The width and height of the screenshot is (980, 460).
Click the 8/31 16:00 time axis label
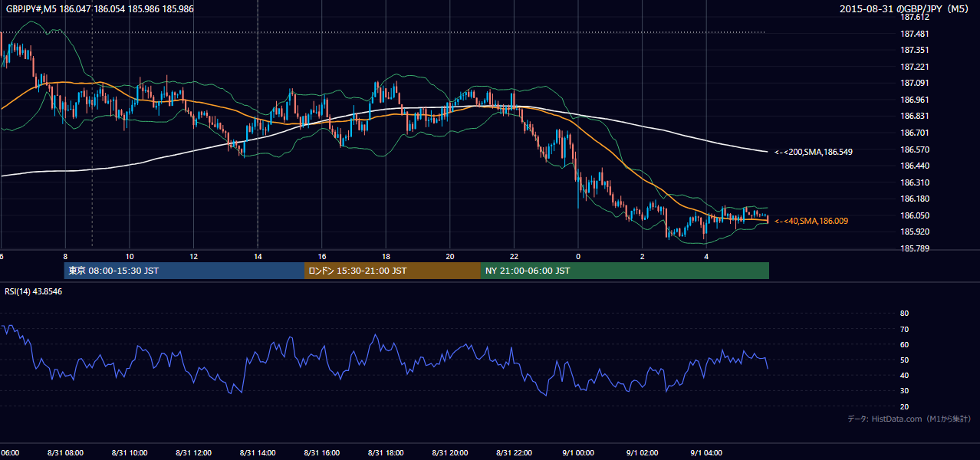pos(322,452)
